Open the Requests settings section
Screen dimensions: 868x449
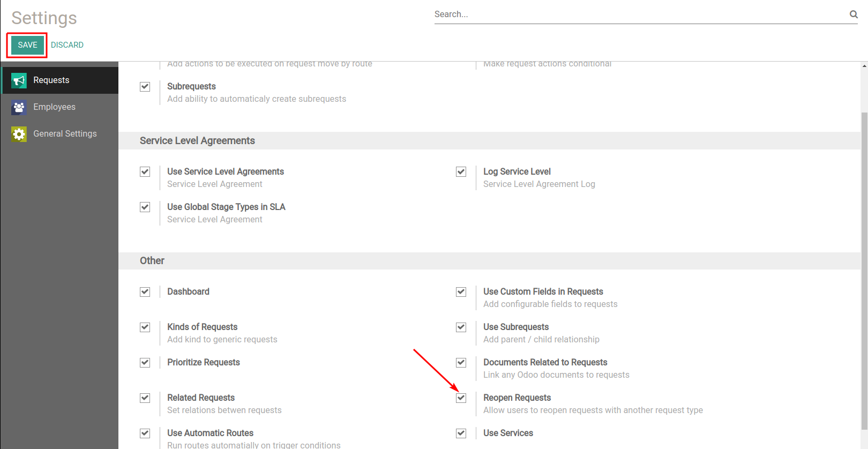(x=59, y=80)
